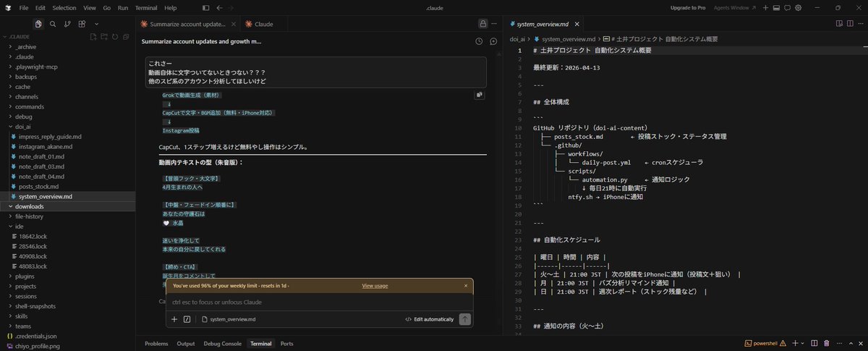This screenshot has height=351, width=868.
Task: Toggle bottom panel layout icon in title bar
Action: 777,7
